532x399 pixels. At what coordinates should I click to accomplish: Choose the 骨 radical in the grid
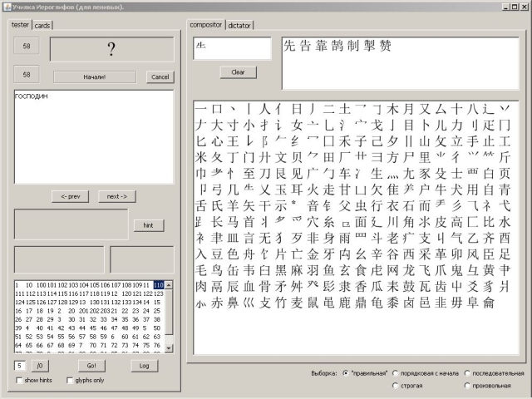(264, 286)
